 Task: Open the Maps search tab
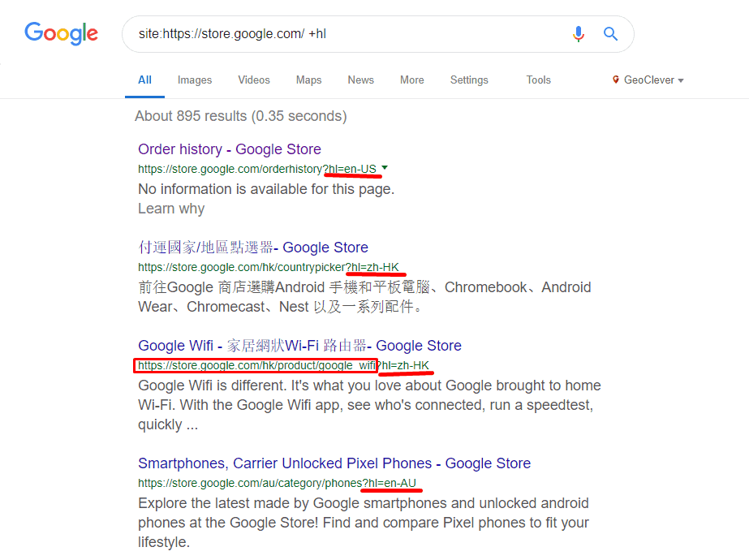point(308,80)
